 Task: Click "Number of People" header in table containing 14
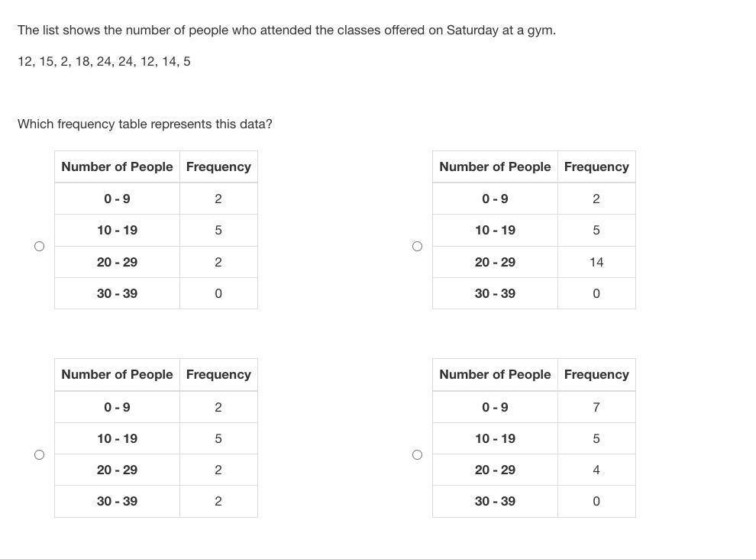[495, 166]
